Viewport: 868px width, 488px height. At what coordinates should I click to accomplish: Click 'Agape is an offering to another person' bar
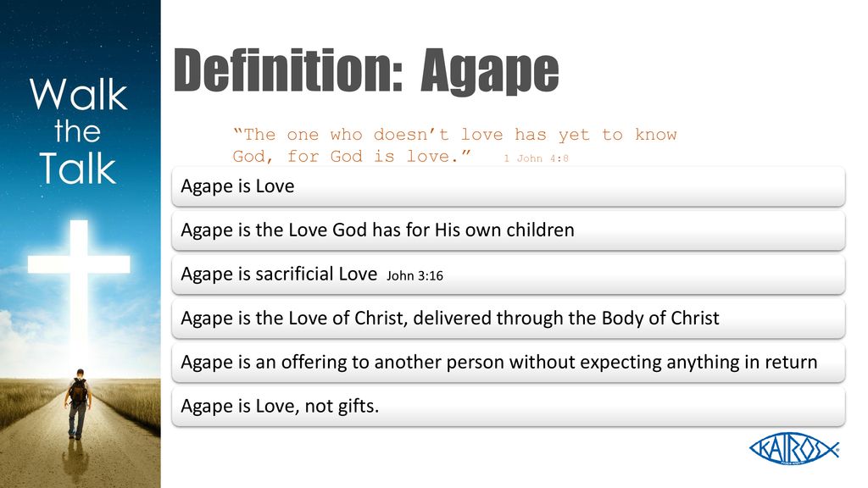509,363
